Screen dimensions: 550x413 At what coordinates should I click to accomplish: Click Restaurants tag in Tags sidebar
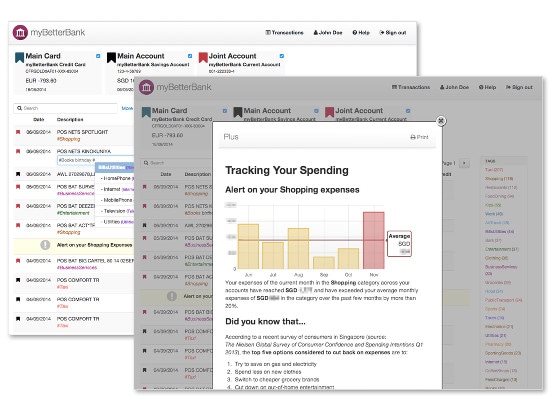(501, 187)
